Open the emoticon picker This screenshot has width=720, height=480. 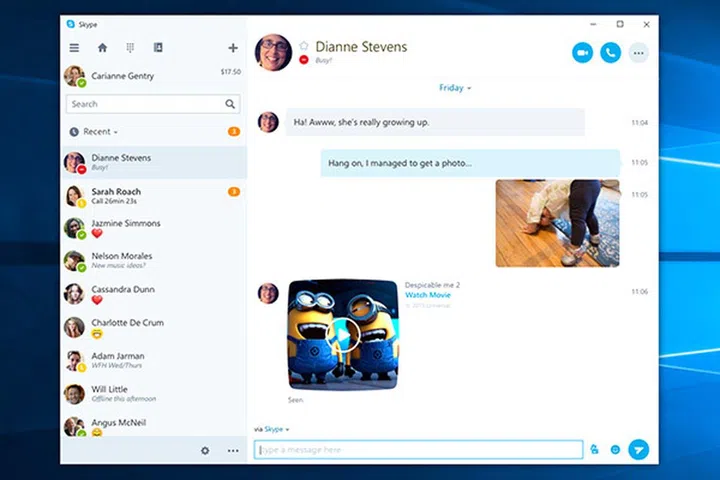(x=615, y=450)
